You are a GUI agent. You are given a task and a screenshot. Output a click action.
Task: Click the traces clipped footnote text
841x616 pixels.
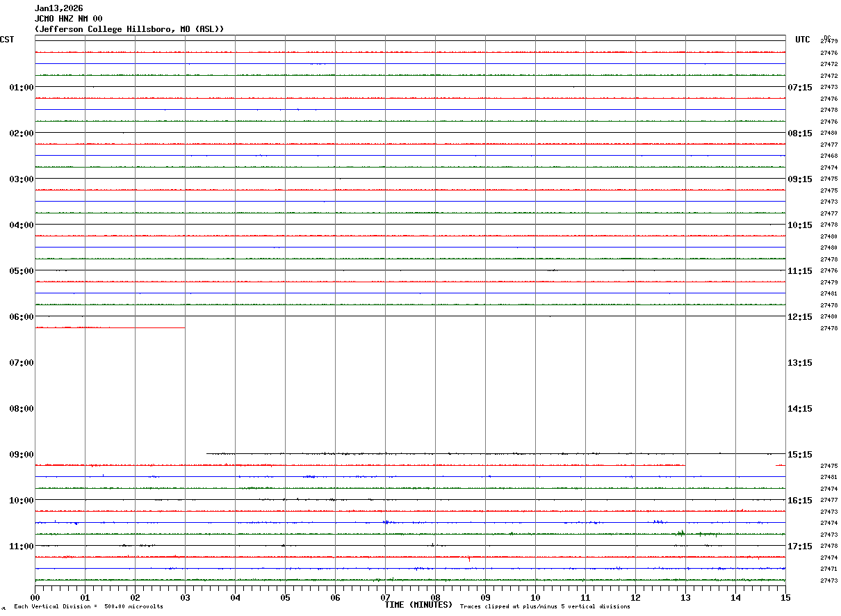[545, 607]
